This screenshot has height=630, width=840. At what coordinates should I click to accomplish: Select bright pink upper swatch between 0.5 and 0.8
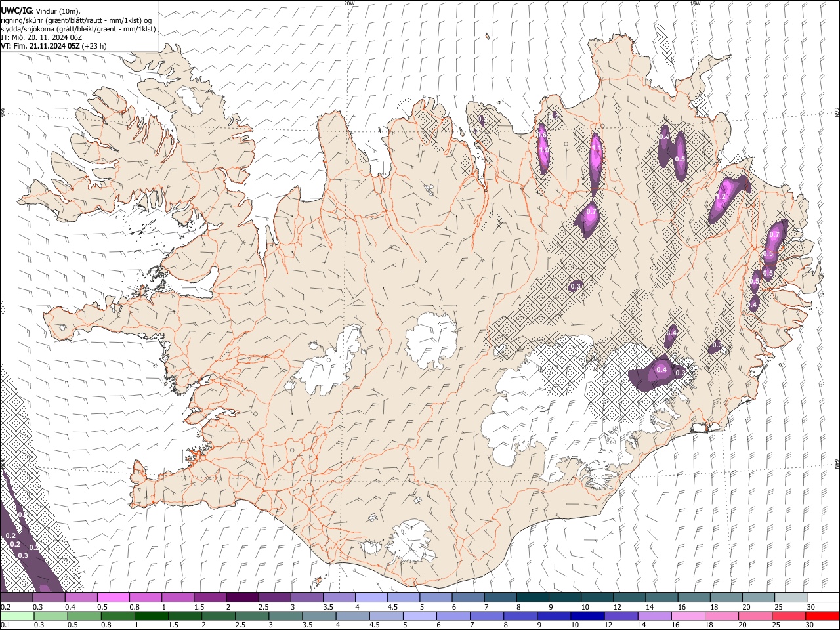(113, 597)
